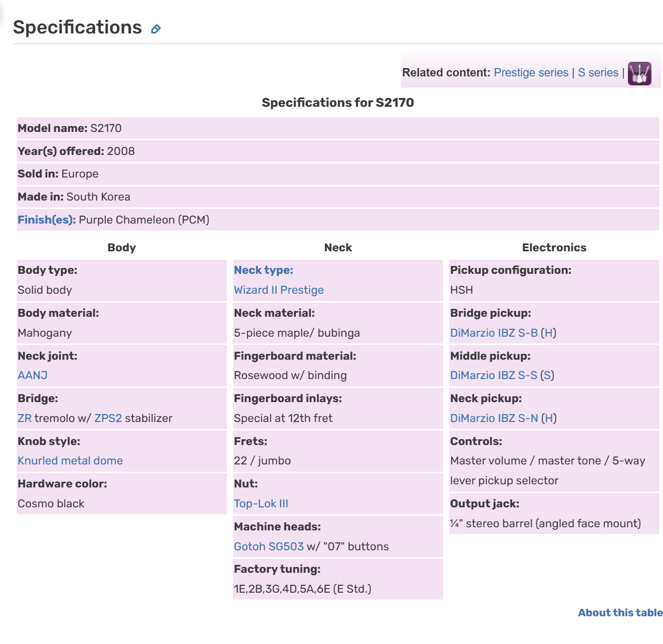This screenshot has width=663, height=644.
Task: Open DiMarzio IBZ S-N neck pickup link
Action: click(494, 418)
